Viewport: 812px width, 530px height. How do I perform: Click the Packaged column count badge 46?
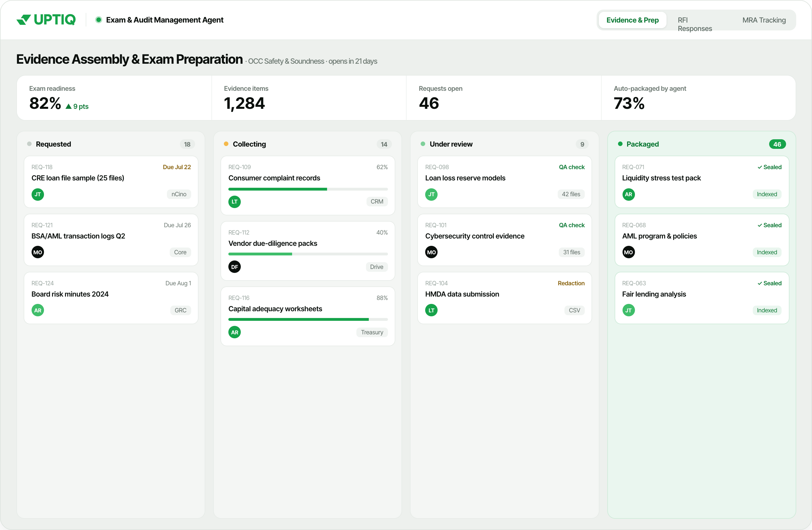[x=777, y=144]
